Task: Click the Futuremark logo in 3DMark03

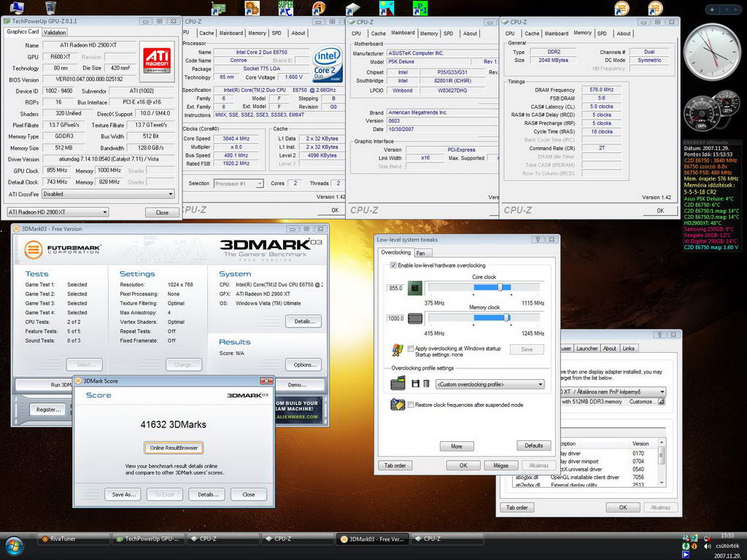Action: point(62,249)
